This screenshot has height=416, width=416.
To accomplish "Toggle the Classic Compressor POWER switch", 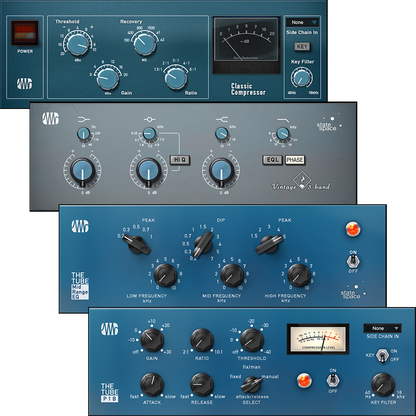I will tap(25, 33).
